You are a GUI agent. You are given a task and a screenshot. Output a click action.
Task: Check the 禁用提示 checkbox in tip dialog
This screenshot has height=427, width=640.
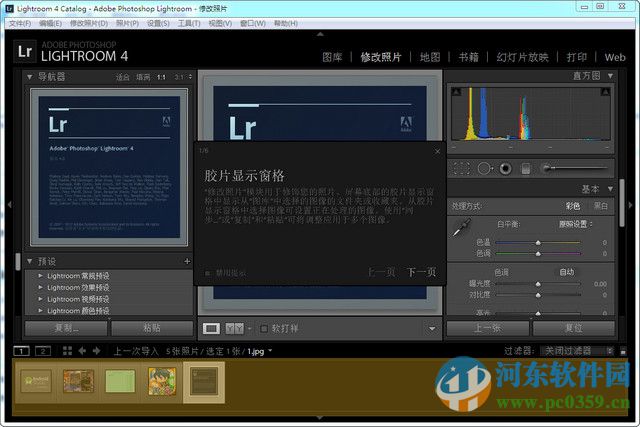tap(207, 273)
